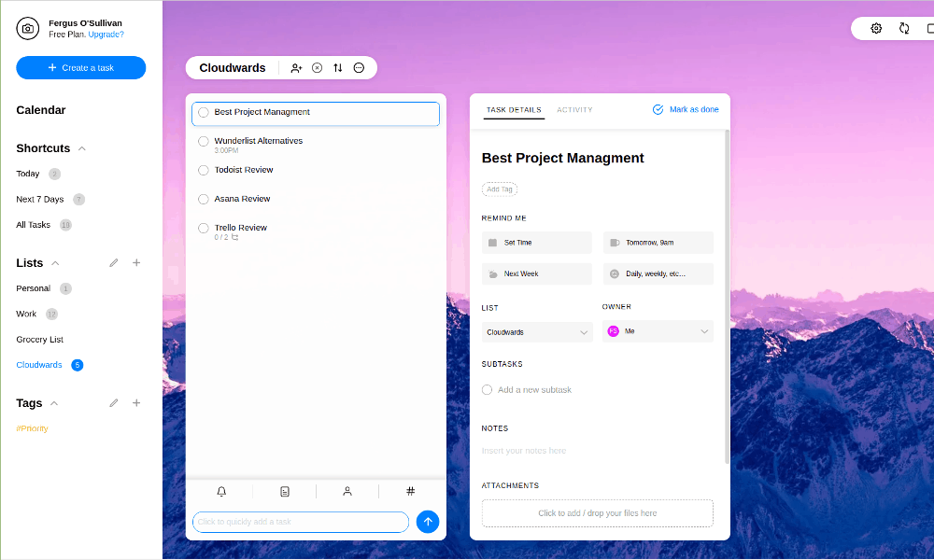Open settings gear in the top-right bar
934x560 pixels.
click(876, 28)
